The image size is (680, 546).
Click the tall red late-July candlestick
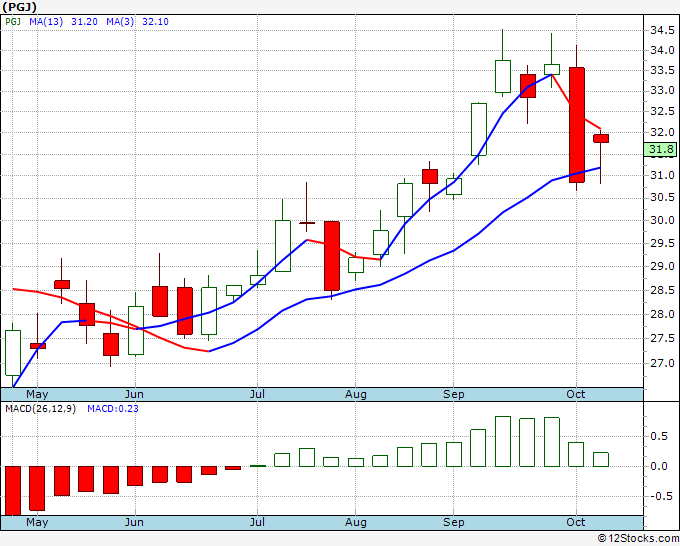click(332, 256)
